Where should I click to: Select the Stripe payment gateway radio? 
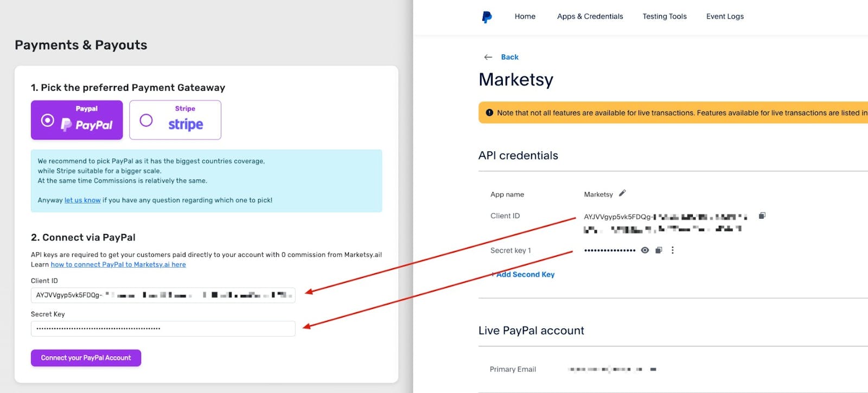[146, 120]
